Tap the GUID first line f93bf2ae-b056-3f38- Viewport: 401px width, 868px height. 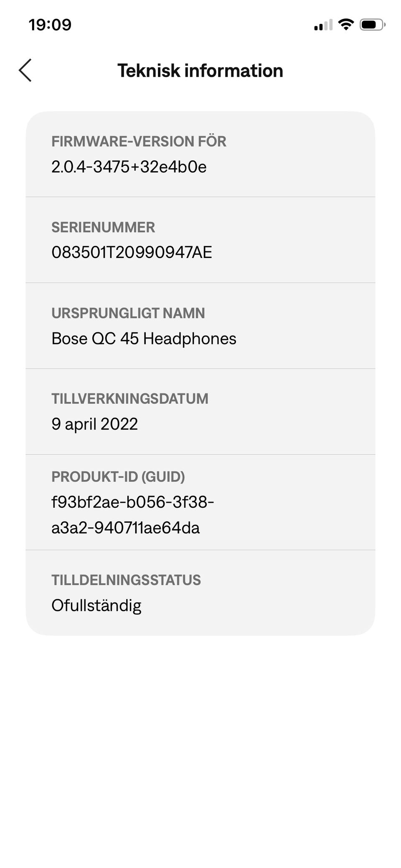click(x=132, y=502)
